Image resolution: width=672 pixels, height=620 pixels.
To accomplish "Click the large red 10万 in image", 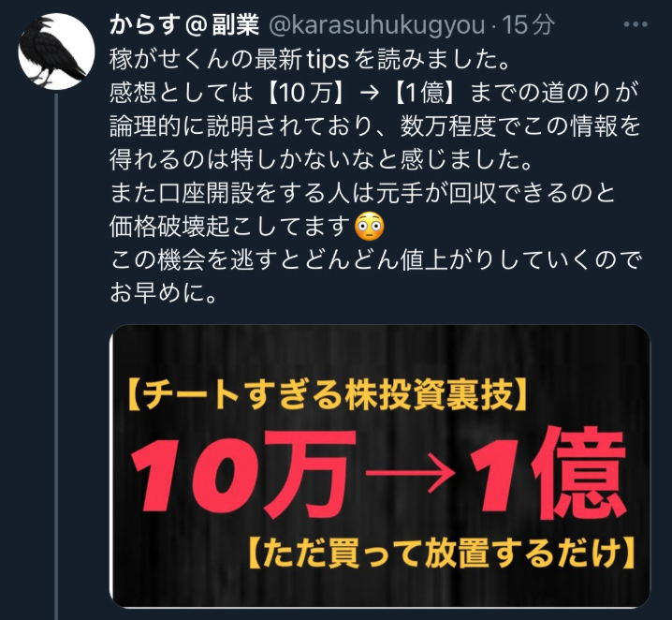I will [244, 474].
